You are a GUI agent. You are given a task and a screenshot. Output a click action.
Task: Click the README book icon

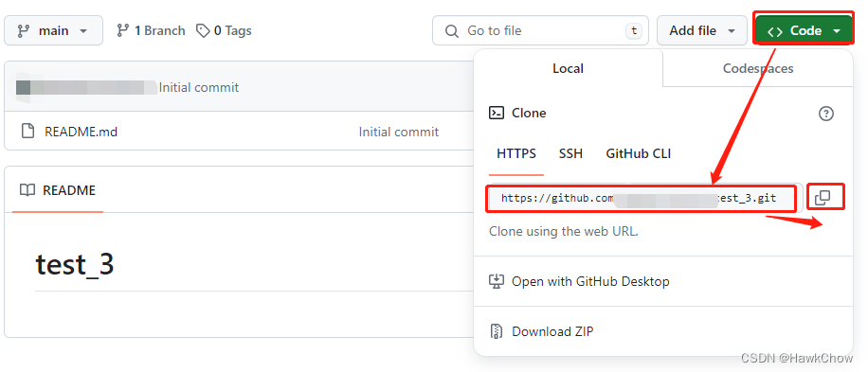pos(27,190)
